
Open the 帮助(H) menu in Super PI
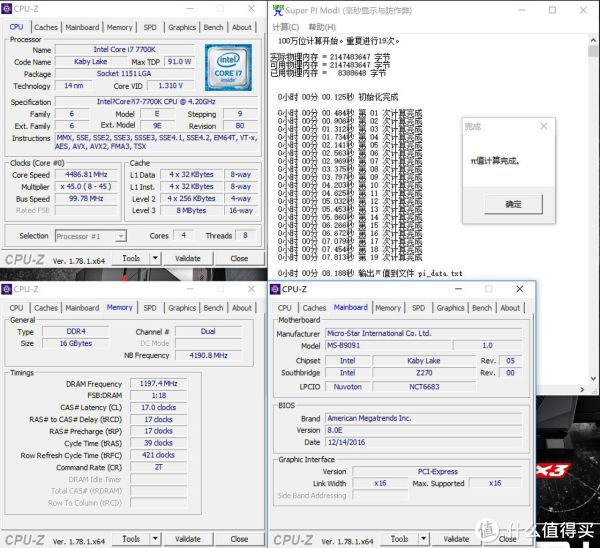(322, 27)
